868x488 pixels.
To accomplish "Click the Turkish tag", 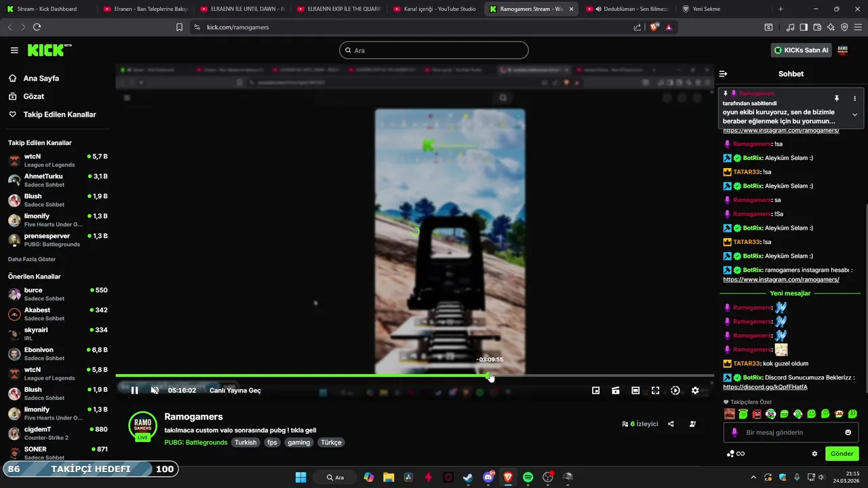I will (x=245, y=443).
